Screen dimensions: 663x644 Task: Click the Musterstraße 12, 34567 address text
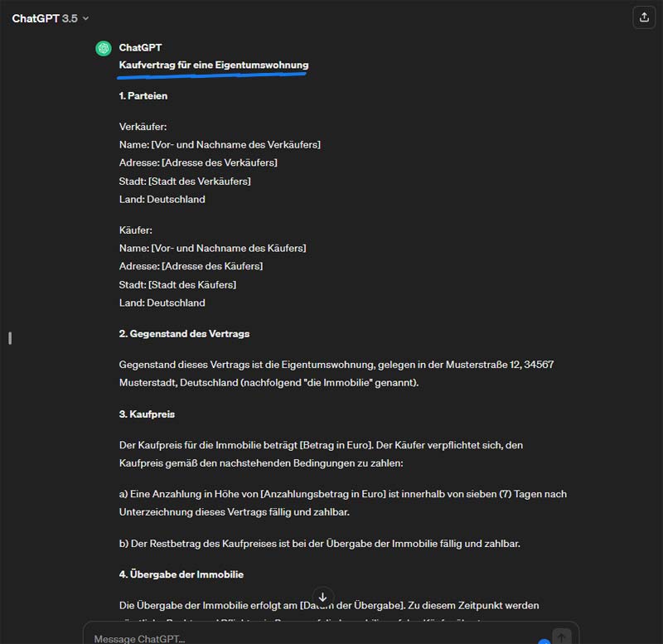(500, 365)
